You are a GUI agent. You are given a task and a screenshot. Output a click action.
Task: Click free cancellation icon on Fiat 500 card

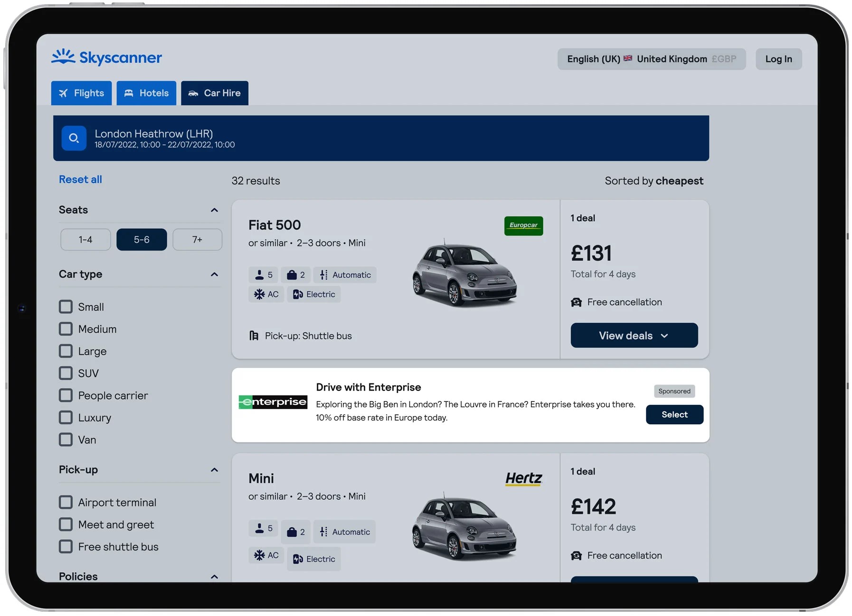point(576,302)
